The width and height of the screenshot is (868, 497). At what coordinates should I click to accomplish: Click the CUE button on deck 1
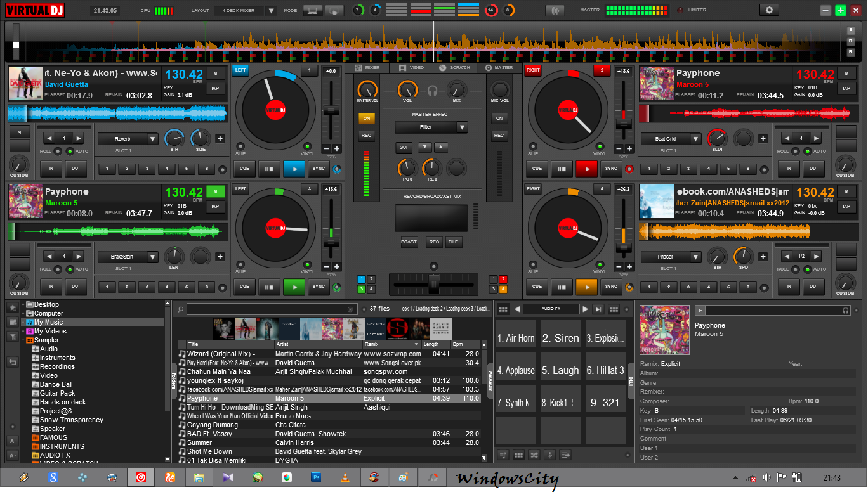[x=244, y=169]
